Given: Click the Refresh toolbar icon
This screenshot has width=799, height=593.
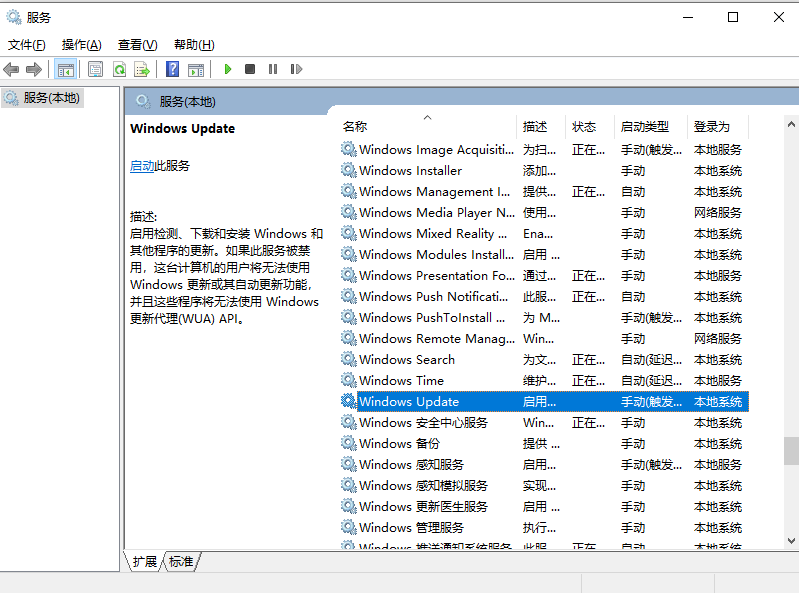Looking at the screenshot, I should (x=119, y=69).
